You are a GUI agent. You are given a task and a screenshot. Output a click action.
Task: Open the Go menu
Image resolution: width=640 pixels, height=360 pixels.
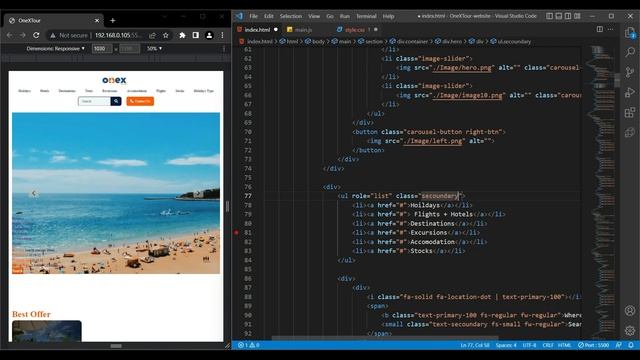[x=330, y=16]
